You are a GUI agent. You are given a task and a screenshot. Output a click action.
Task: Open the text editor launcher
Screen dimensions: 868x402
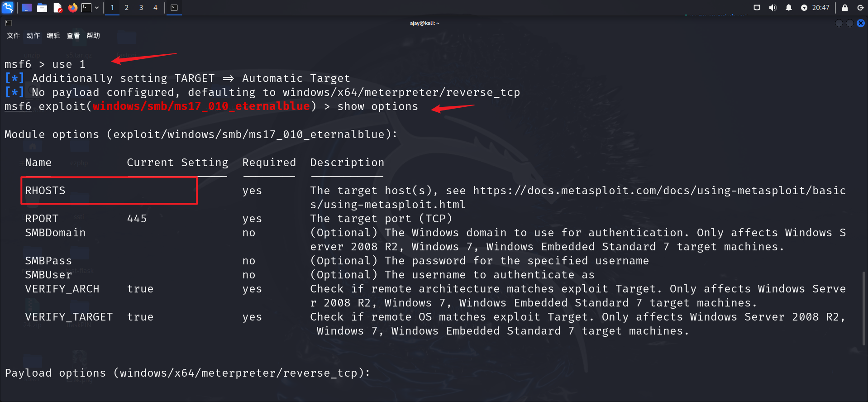pyautogui.click(x=57, y=8)
